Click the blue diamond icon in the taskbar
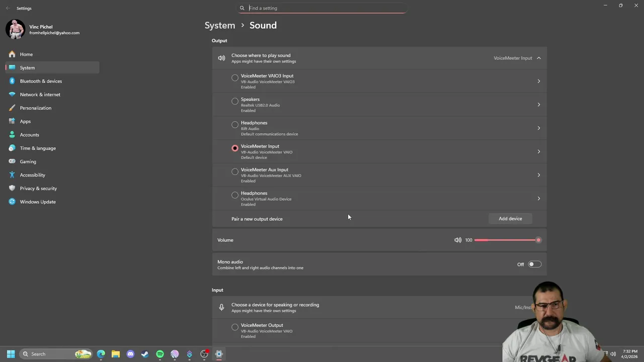 tap(189, 354)
